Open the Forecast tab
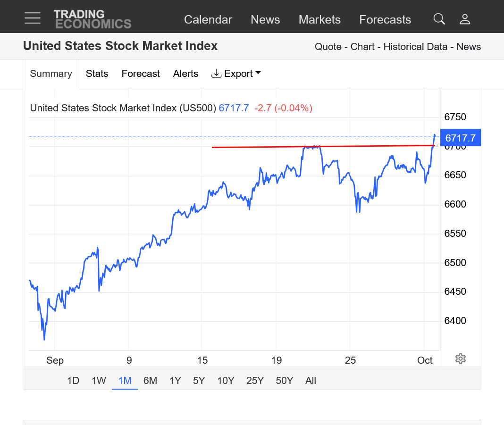Viewport: 504px width, 425px height. (141, 74)
